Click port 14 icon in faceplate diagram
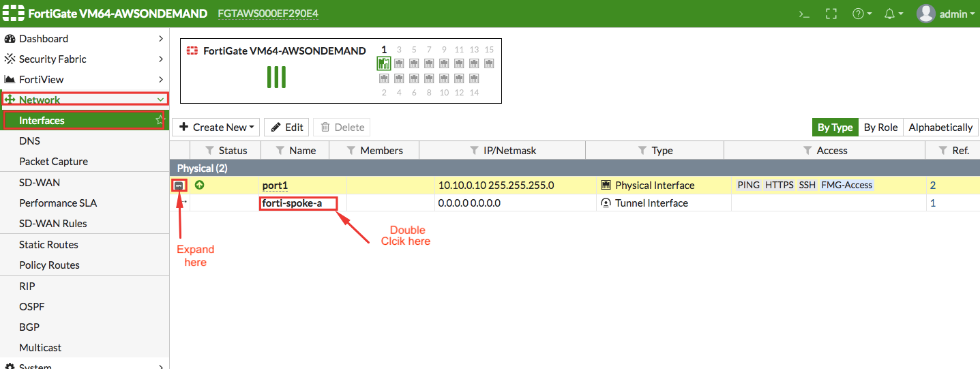 point(474,78)
